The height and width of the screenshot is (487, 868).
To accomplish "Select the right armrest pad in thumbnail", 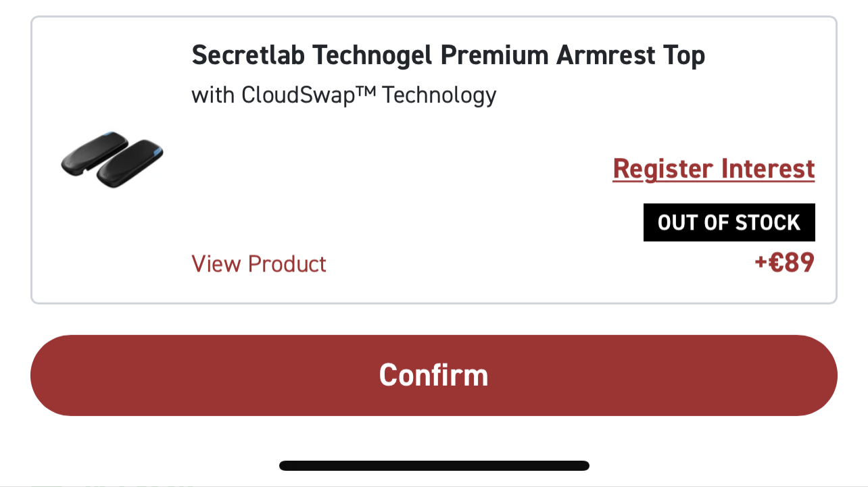I will pyautogui.click(x=130, y=163).
